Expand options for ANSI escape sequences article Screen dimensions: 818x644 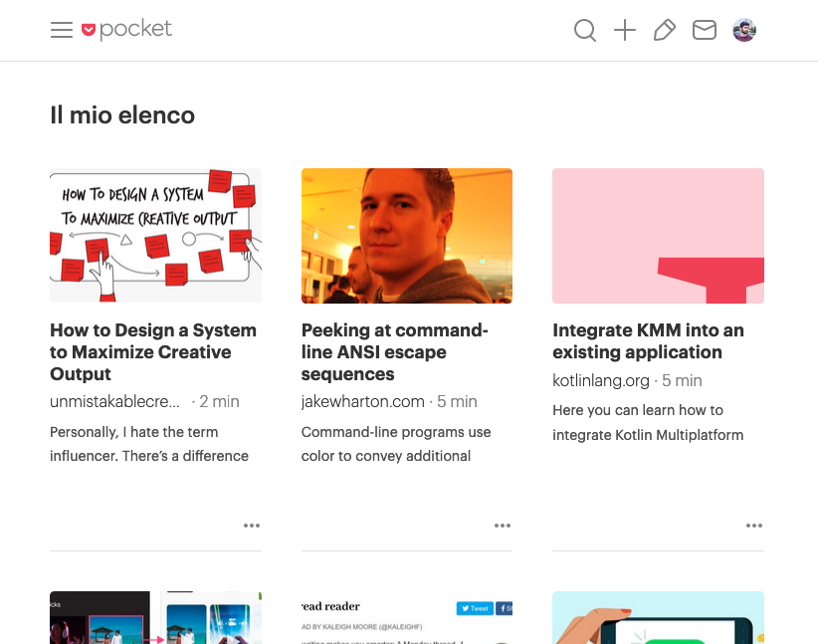tap(503, 526)
